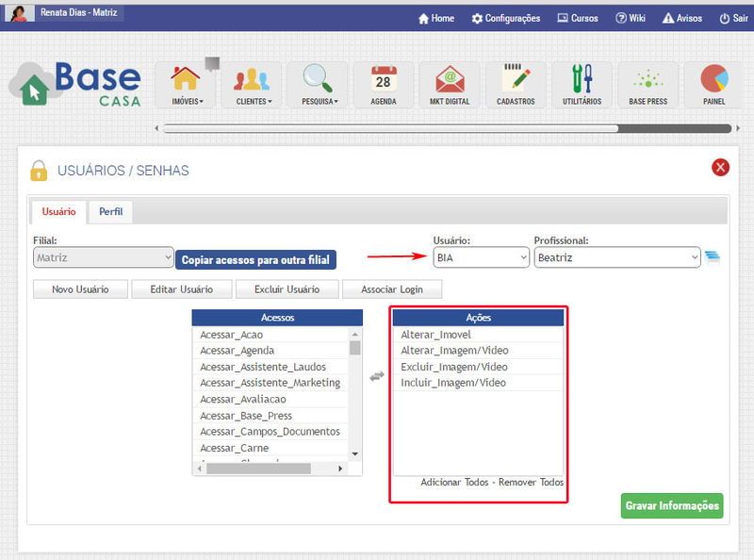The image size is (754, 560).
Task: Open the MKT Digital email icon
Action: [x=450, y=83]
